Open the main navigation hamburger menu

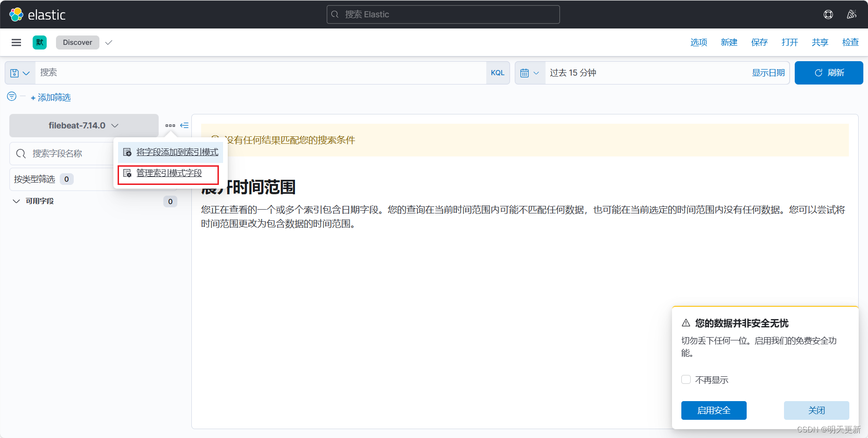point(16,42)
